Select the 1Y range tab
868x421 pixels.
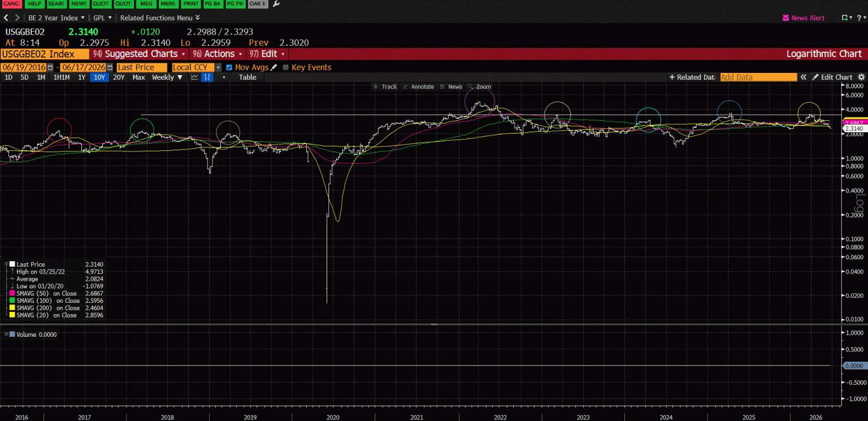coord(82,77)
